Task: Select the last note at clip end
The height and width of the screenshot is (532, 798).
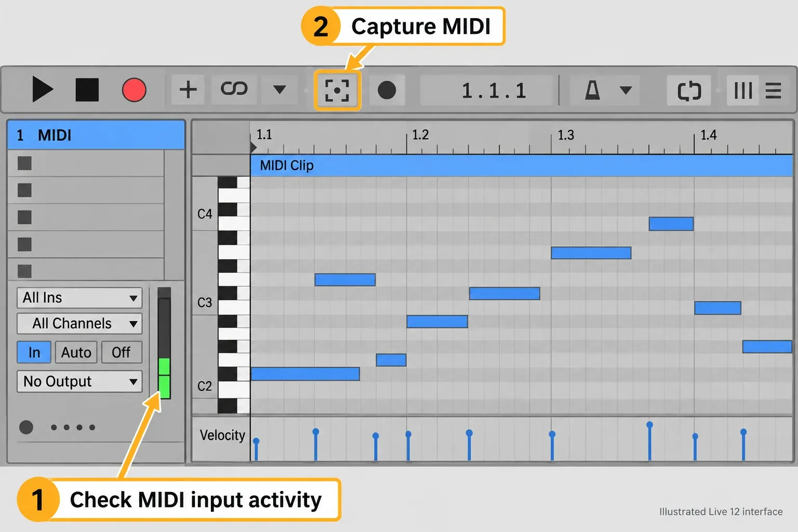Action: (767, 347)
